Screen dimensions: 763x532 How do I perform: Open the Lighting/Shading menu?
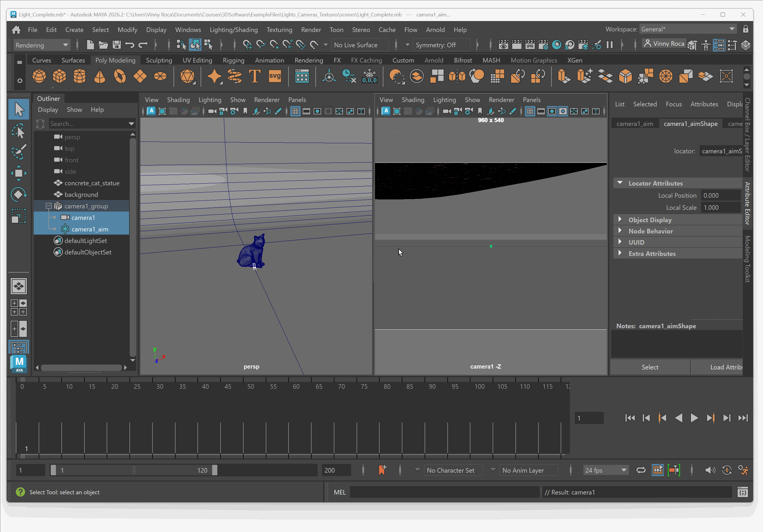[233, 30]
